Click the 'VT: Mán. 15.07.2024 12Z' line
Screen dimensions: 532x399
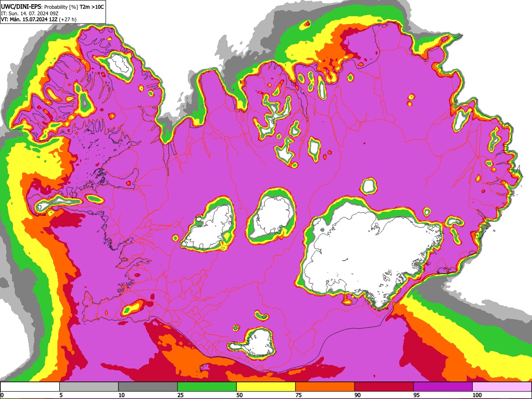(29, 19)
